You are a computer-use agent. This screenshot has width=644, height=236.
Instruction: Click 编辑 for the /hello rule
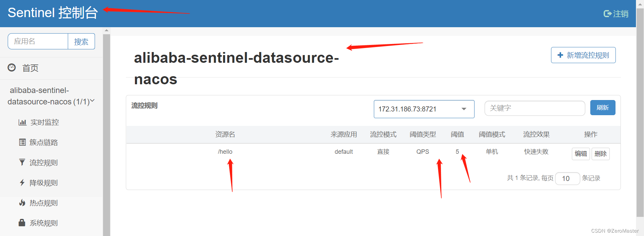pos(581,154)
